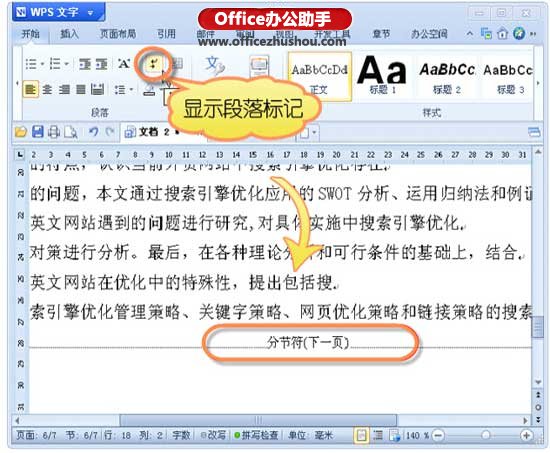Open print preview icon

(x=71, y=132)
